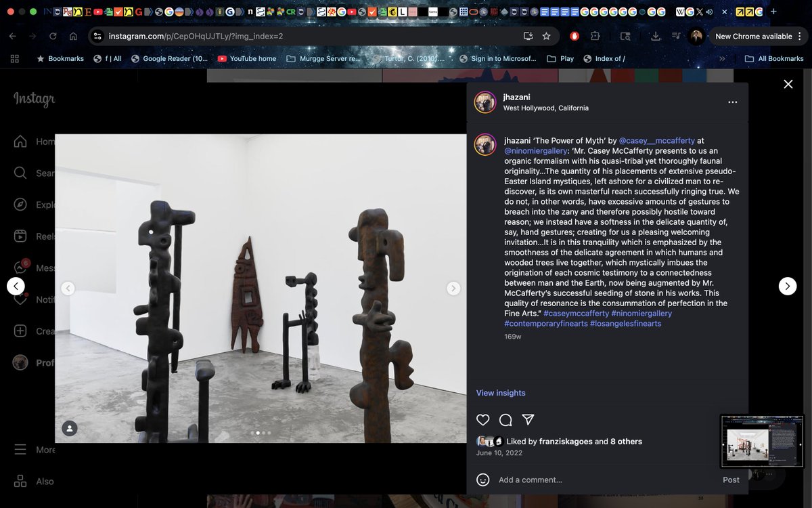
Task: Close the post overlay with X
Action: pos(788,84)
